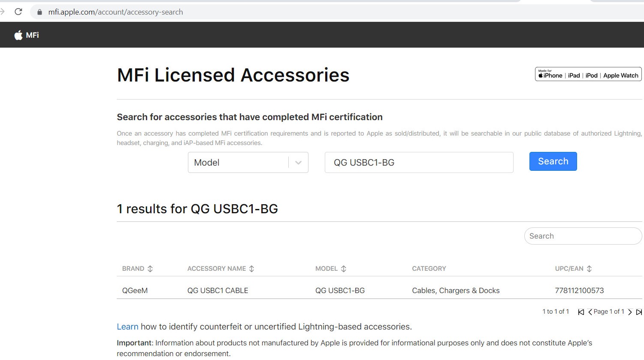
Task: Select the QGeeM brand cell
Action: click(135, 290)
